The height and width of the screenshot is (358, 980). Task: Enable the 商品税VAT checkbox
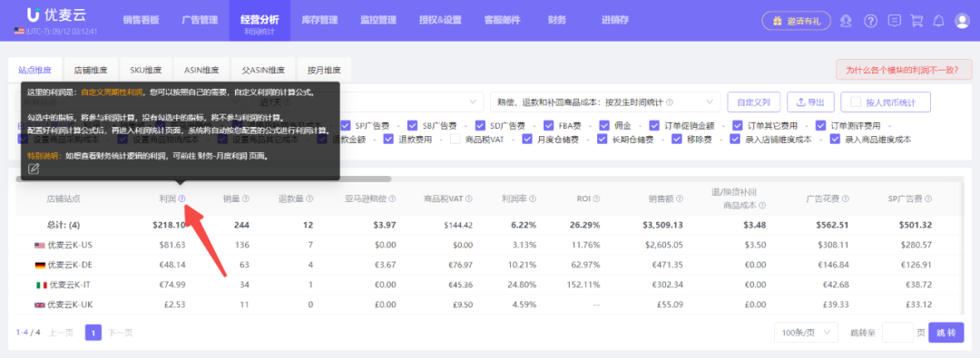pos(455,140)
